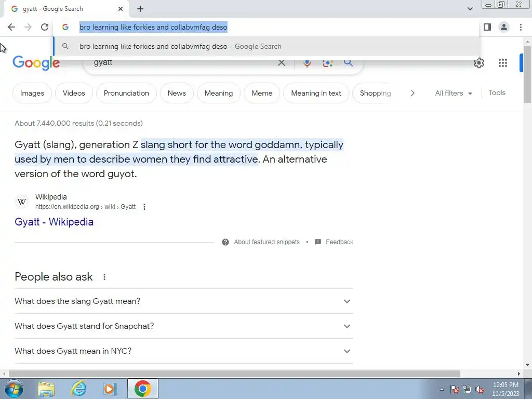Expand What does the slang Gyatt mean?
Viewport: 532px width, 399px height.
(x=183, y=301)
